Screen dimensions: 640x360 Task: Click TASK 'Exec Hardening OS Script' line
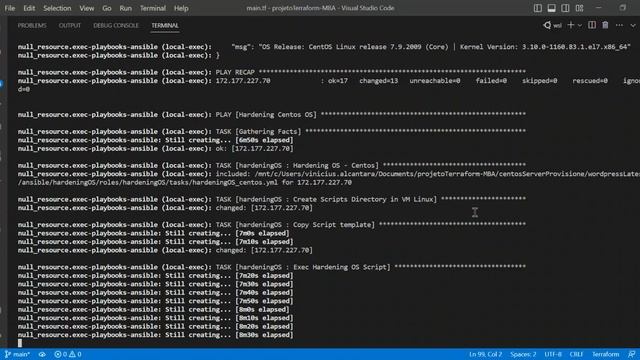click(272, 267)
